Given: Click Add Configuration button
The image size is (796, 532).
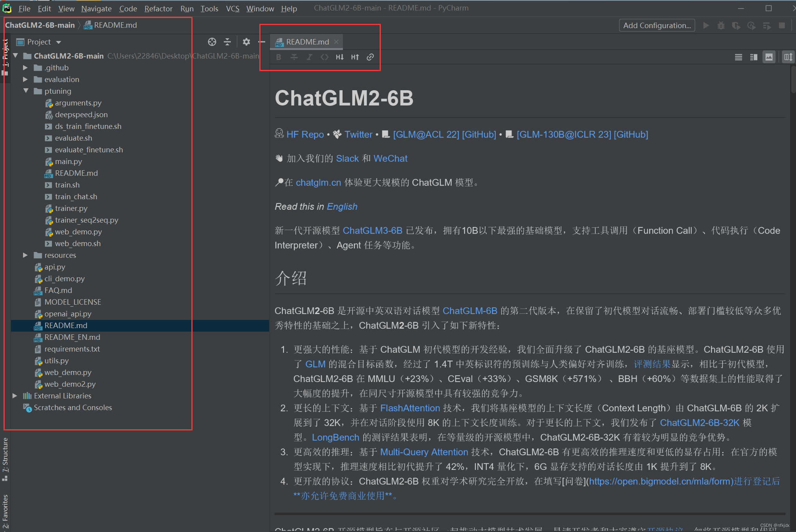Looking at the screenshot, I should coord(657,25).
